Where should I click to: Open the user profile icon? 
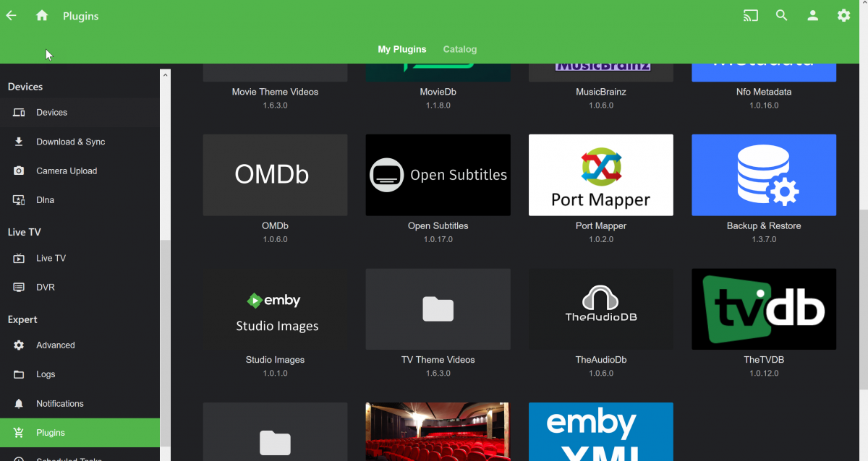click(813, 15)
